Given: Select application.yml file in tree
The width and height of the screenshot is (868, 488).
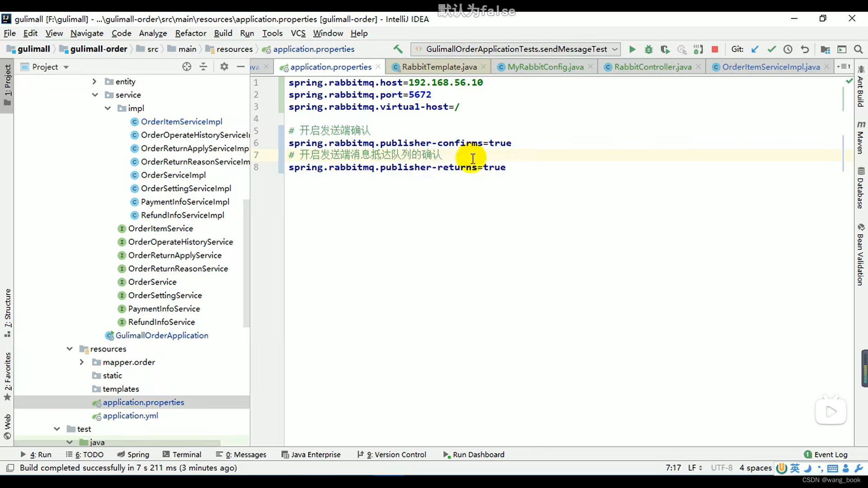Looking at the screenshot, I should [130, 416].
